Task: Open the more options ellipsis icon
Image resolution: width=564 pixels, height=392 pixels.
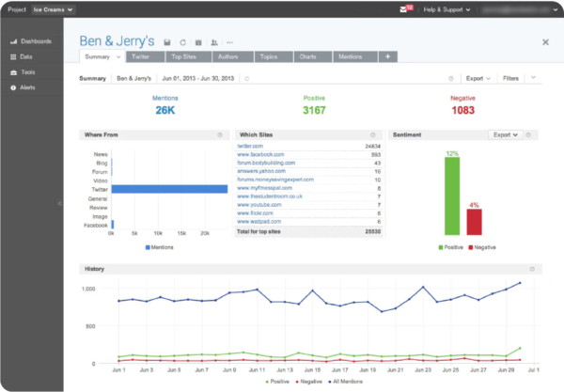Action: click(230, 42)
